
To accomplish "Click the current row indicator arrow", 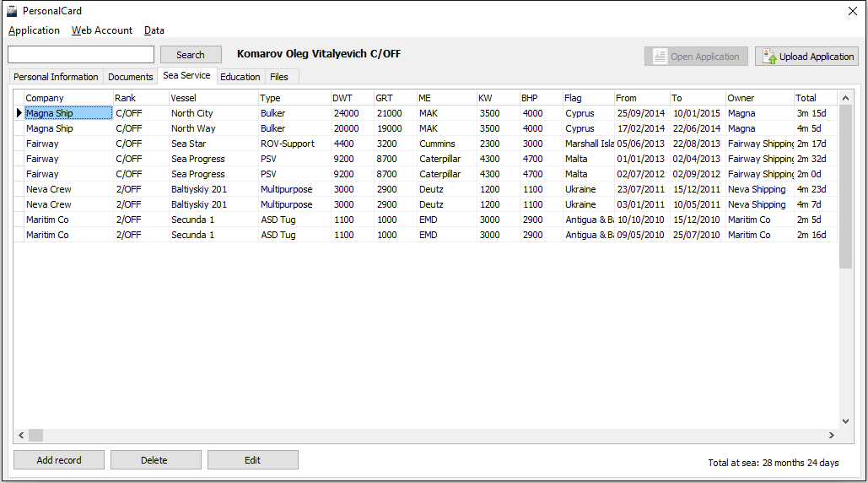I will click(19, 113).
